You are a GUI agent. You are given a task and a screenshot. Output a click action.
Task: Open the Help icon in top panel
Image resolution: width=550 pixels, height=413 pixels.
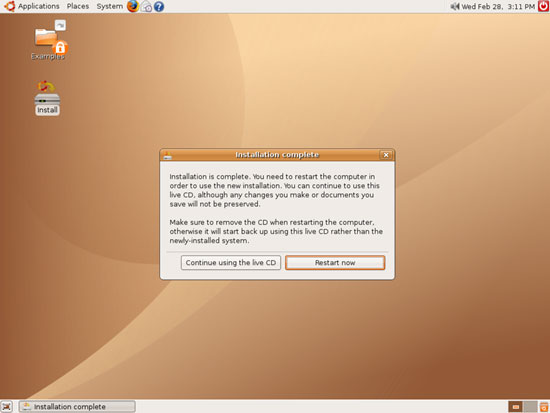click(x=159, y=7)
